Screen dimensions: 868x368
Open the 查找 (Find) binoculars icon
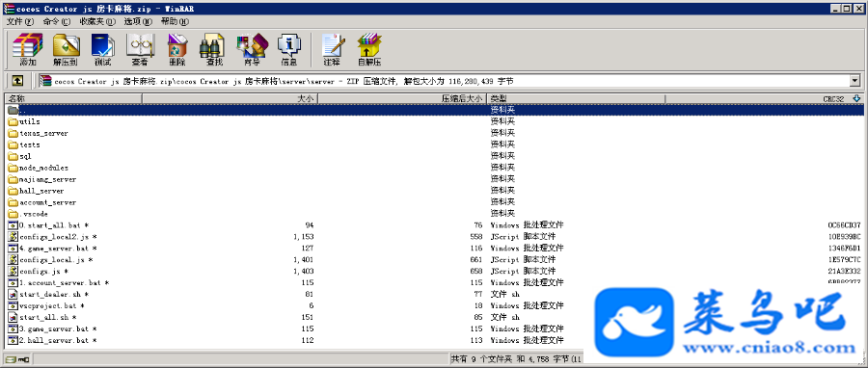coord(214,49)
